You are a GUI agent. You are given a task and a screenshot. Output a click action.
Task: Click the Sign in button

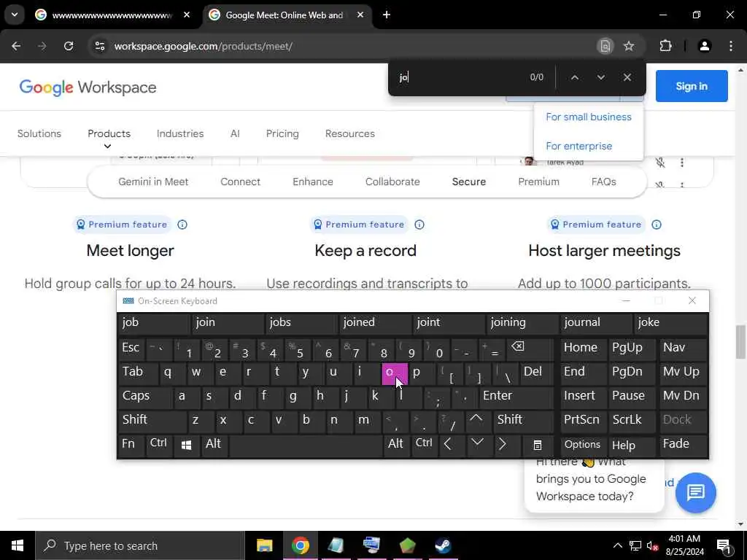pos(692,86)
